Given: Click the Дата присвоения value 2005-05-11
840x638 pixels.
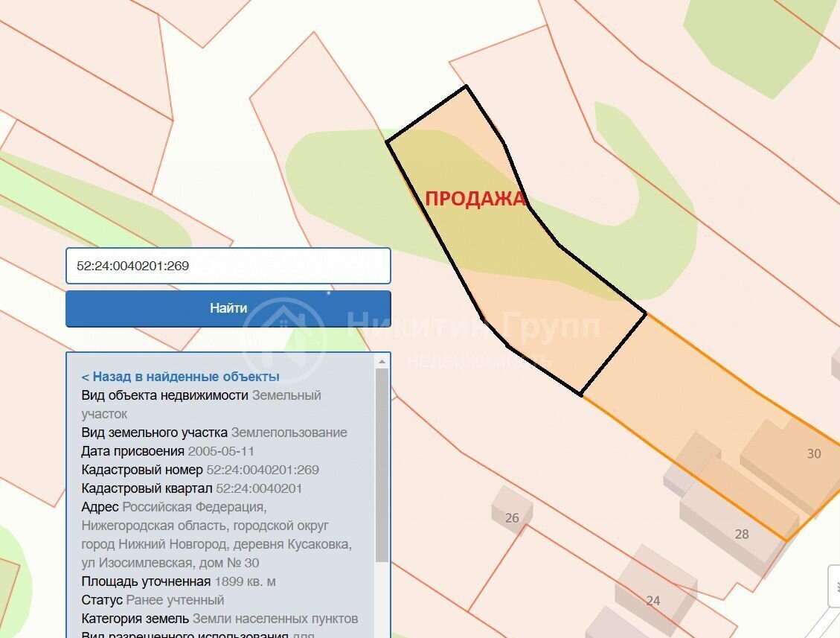Looking at the screenshot, I should 221,451.
